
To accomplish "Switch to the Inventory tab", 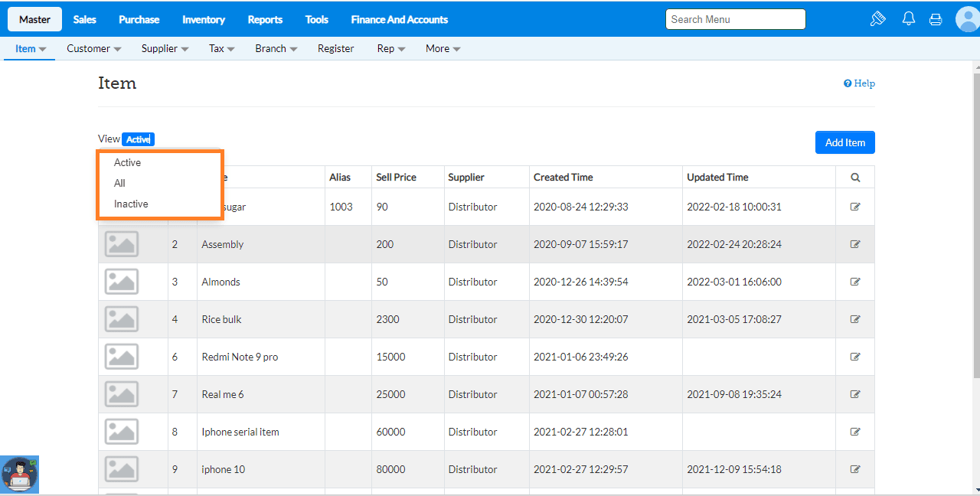I will (204, 19).
